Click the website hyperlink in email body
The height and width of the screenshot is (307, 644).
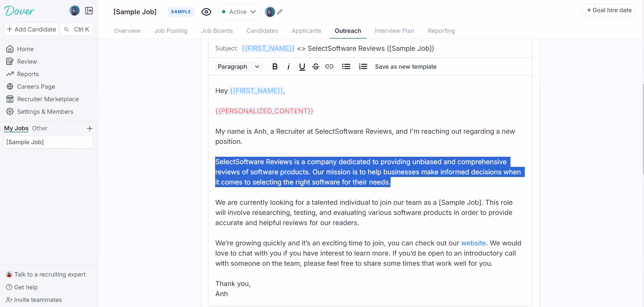coord(474,243)
